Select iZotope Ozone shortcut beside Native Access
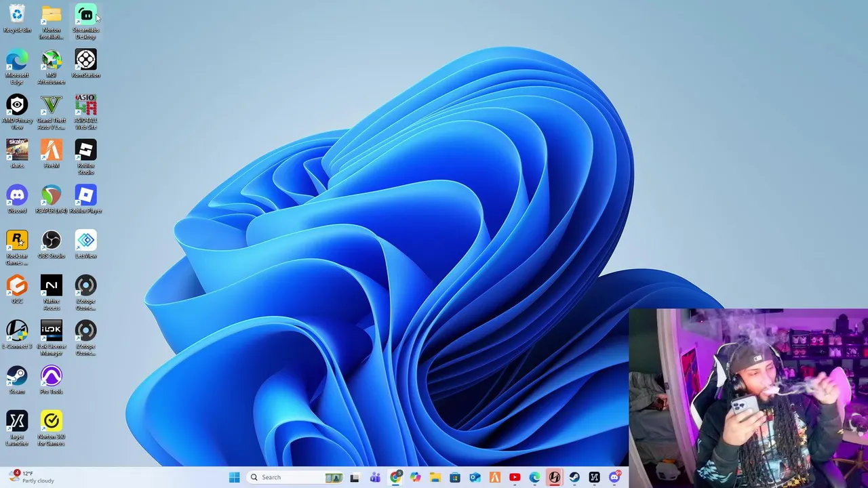868x488 pixels. 85,293
